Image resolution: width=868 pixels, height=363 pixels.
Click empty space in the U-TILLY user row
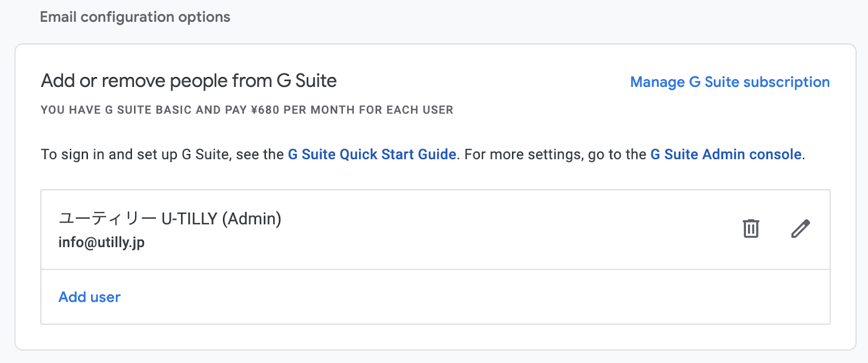tap(488, 230)
